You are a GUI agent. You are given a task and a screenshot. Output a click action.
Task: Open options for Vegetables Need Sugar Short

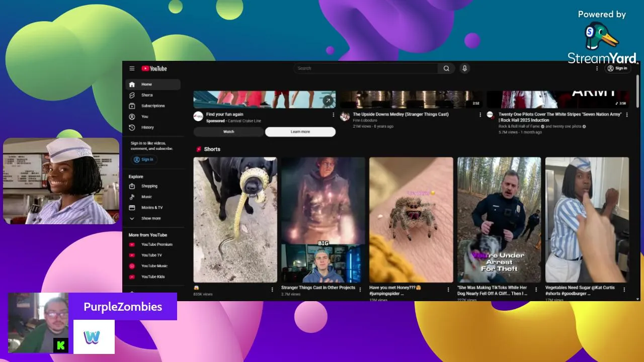point(624,290)
